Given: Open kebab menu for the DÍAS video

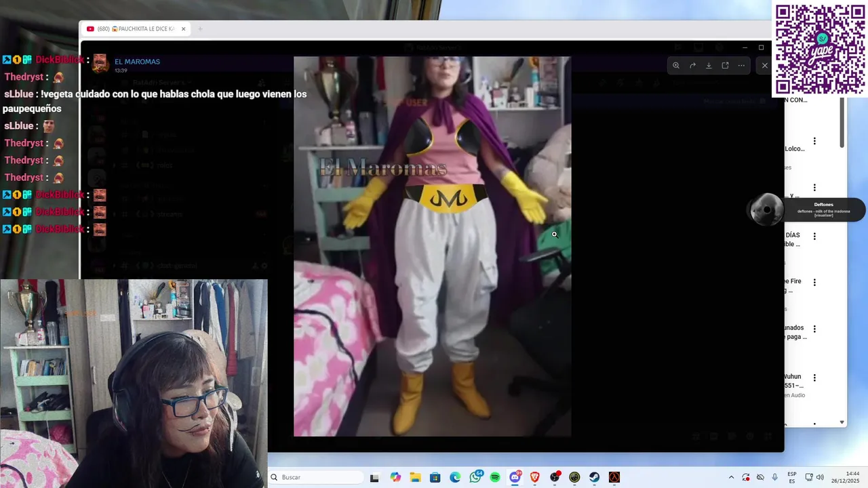Looking at the screenshot, I should point(814,236).
